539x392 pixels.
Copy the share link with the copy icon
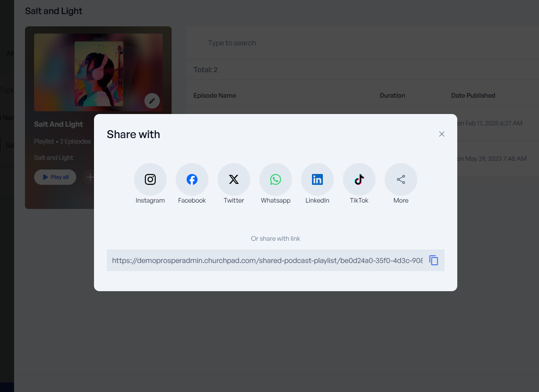point(434,260)
